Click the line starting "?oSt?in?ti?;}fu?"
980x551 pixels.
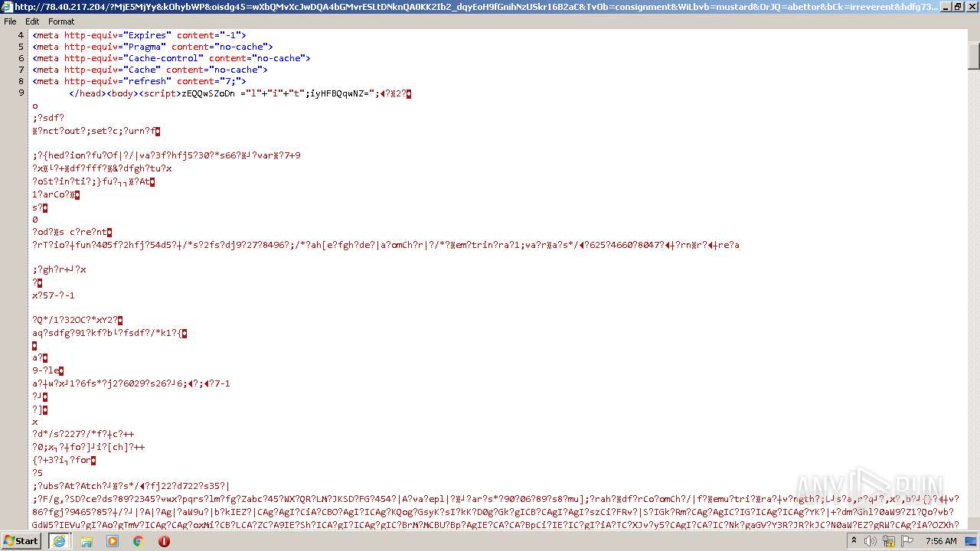click(x=93, y=181)
